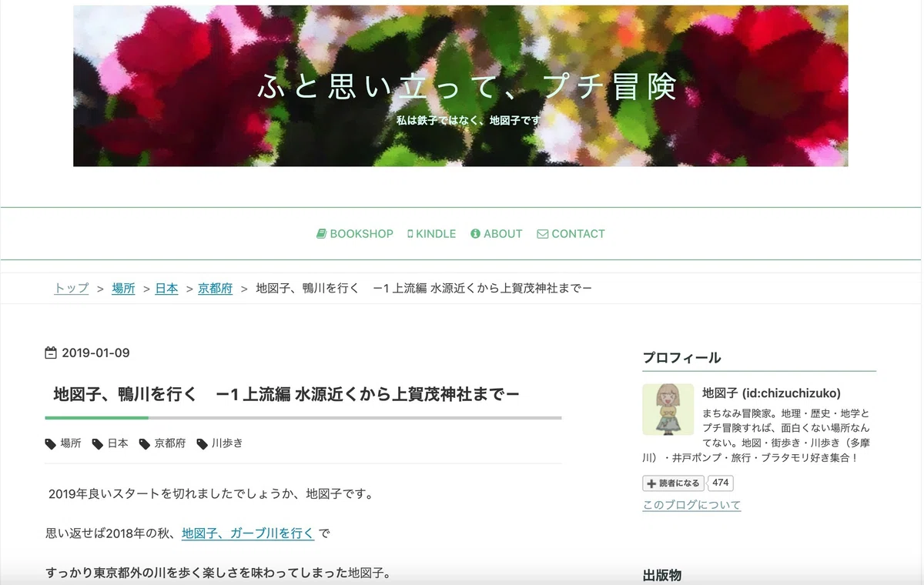This screenshot has width=924, height=585.
Task: Open the CONTACT menu link
Action: click(x=571, y=234)
